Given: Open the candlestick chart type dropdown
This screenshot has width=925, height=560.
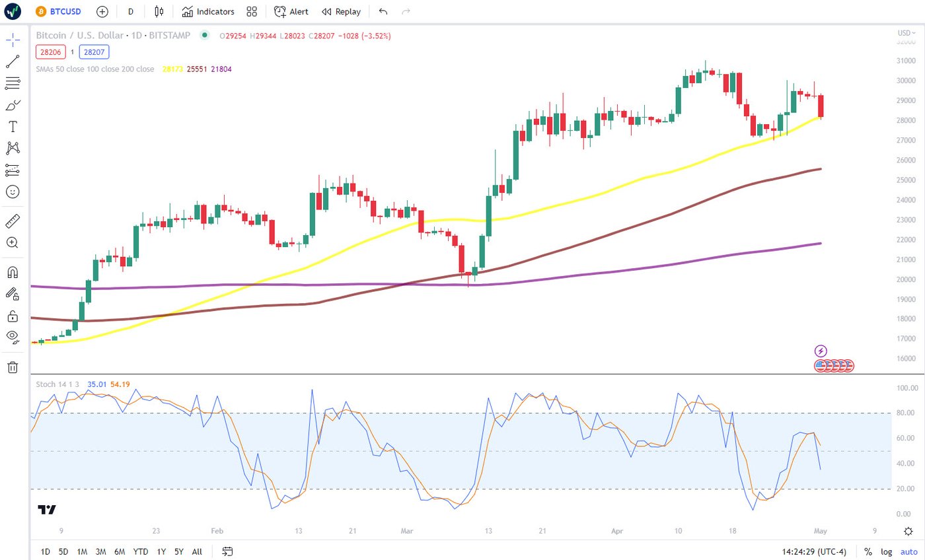Looking at the screenshot, I should [x=159, y=11].
